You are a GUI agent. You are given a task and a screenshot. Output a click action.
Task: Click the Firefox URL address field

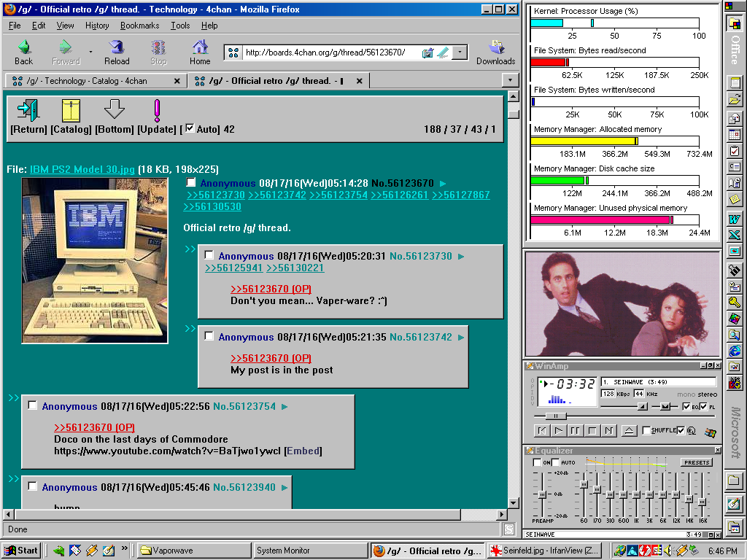point(332,52)
